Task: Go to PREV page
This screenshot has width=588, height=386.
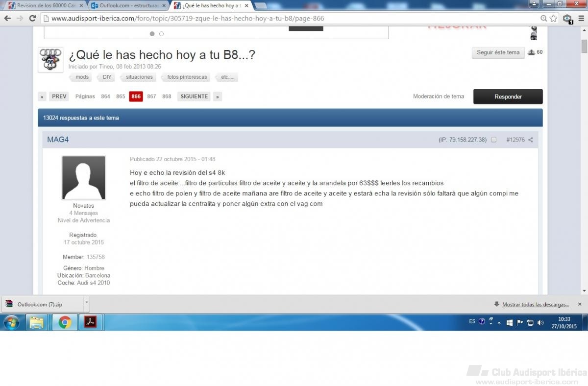Action: click(59, 96)
